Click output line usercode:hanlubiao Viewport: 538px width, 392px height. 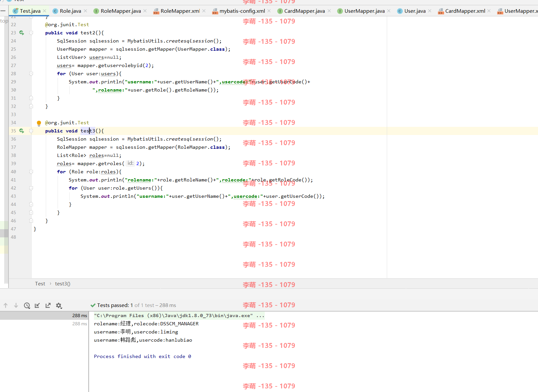[143, 340]
